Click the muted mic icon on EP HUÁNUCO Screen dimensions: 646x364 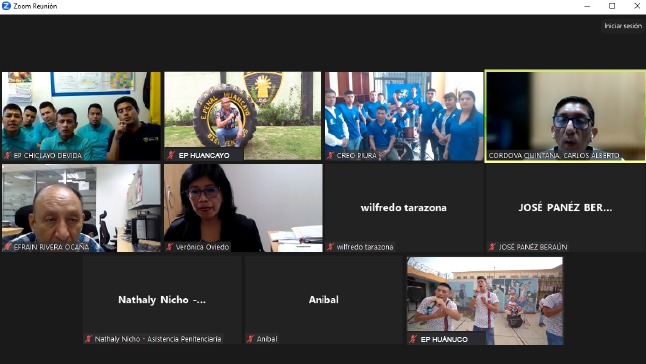tap(413, 339)
